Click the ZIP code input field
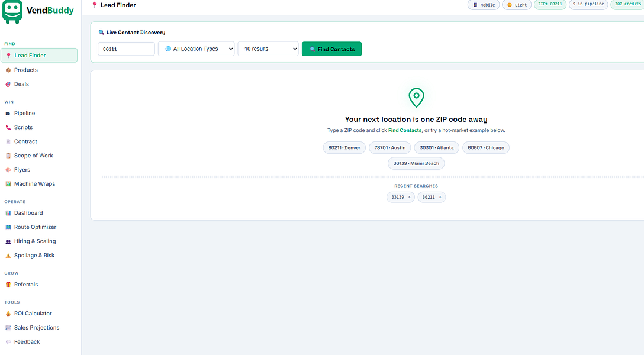Image resolution: width=644 pixels, height=355 pixels. [126, 49]
